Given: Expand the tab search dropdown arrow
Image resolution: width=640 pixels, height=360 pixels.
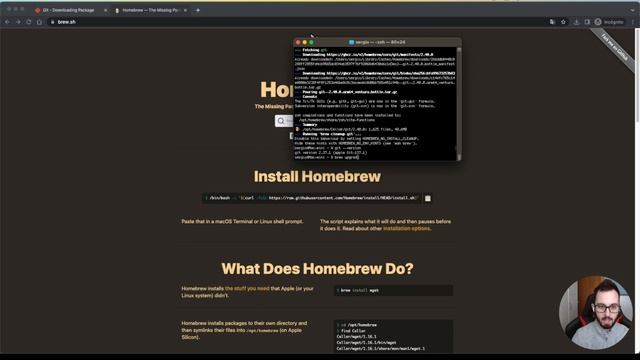Looking at the screenshot, I should [x=633, y=10].
